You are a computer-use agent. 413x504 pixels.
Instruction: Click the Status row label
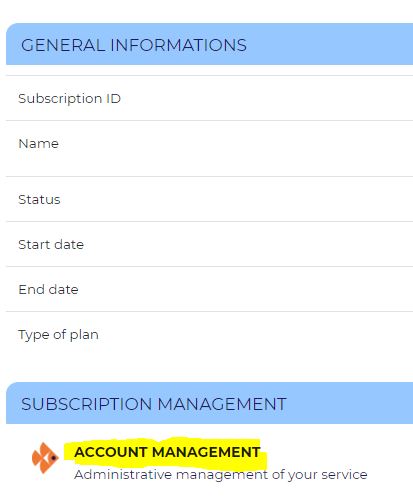[x=39, y=199]
